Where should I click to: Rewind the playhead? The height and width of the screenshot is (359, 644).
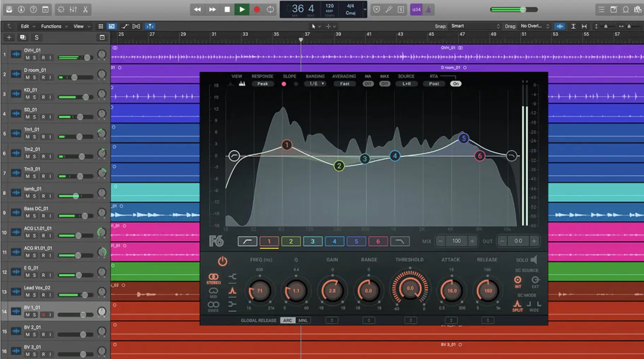[197, 10]
